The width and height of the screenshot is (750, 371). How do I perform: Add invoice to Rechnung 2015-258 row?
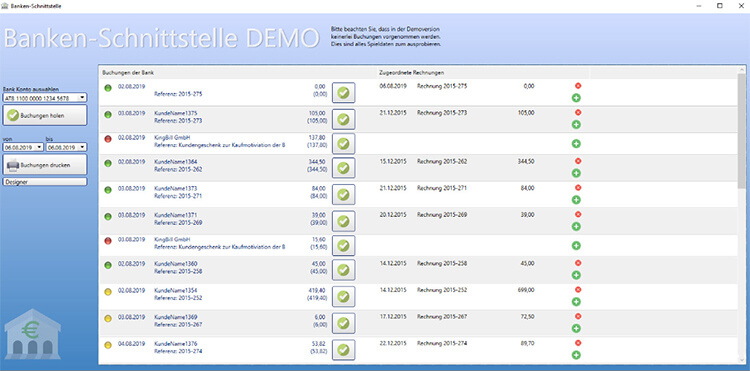pos(576,275)
